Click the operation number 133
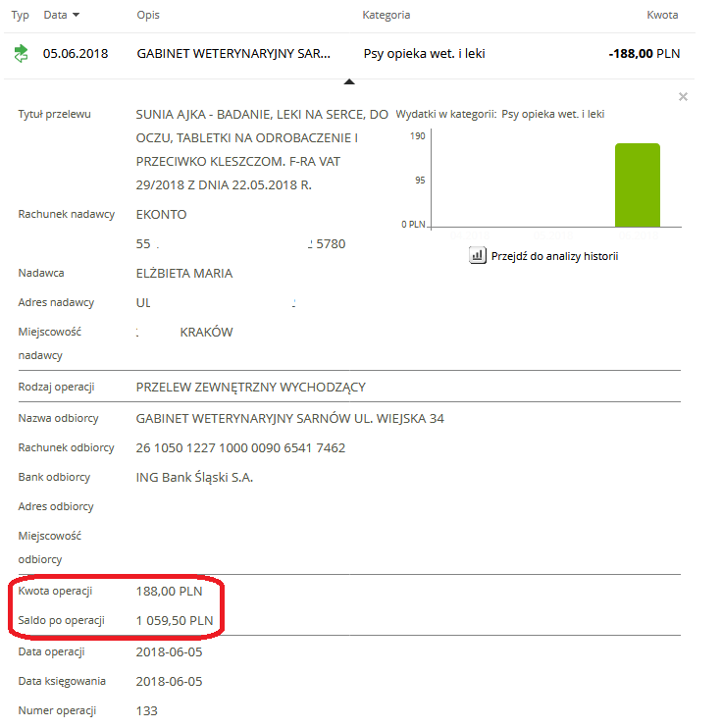 pyautogui.click(x=146, y=710)
